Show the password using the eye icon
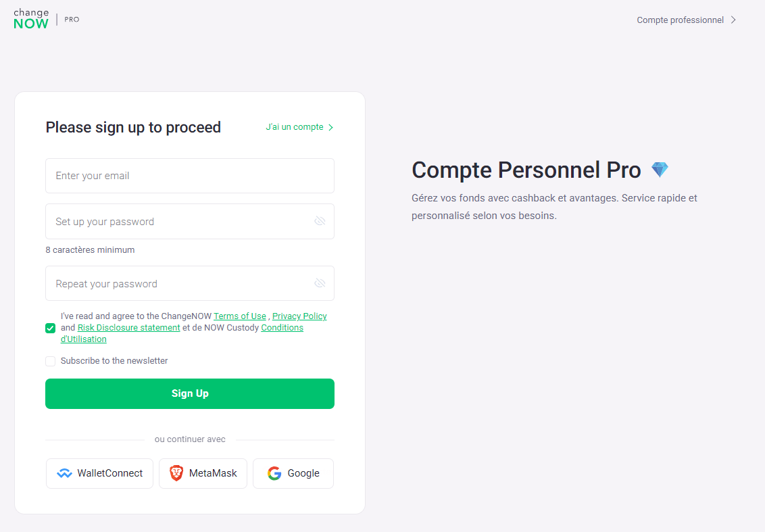The width and height of the screenshot is (765, 532). click(x=319, y=221)
